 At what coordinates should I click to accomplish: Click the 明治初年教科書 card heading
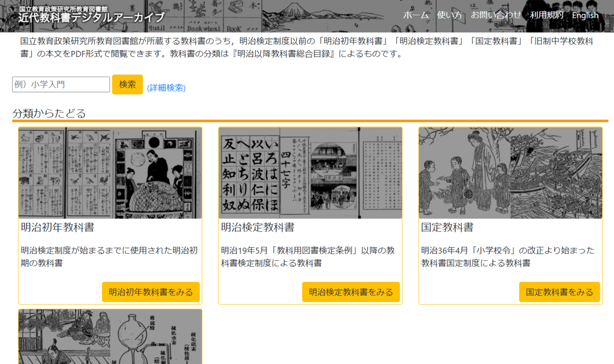click(x=58, y=227)
